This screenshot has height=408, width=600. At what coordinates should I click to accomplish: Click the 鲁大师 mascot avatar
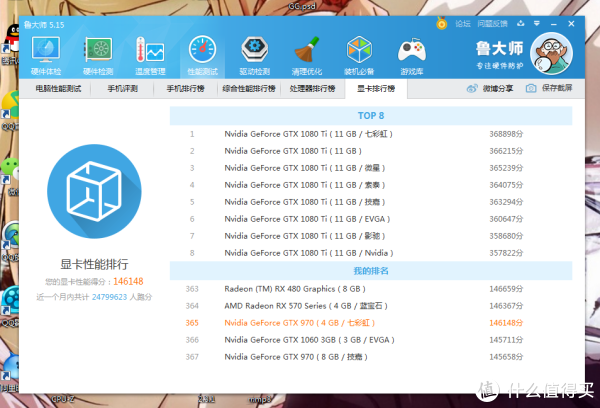pos(551,54)
